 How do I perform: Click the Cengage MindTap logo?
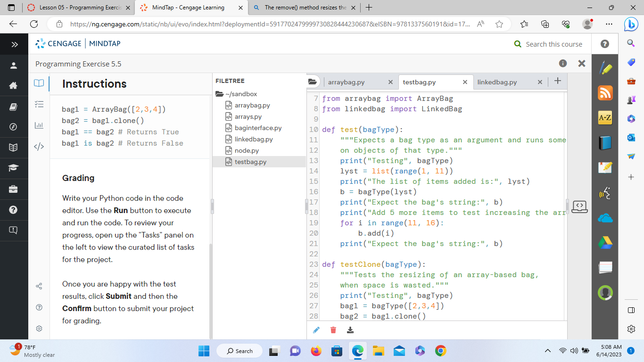[x=78, y=44]
